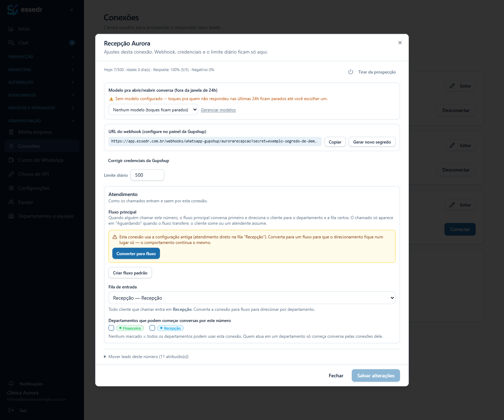Open the Fila de entrada dropdown
Image resolution: width=504 pixels, height=420 pixels.
coord(252,298)
